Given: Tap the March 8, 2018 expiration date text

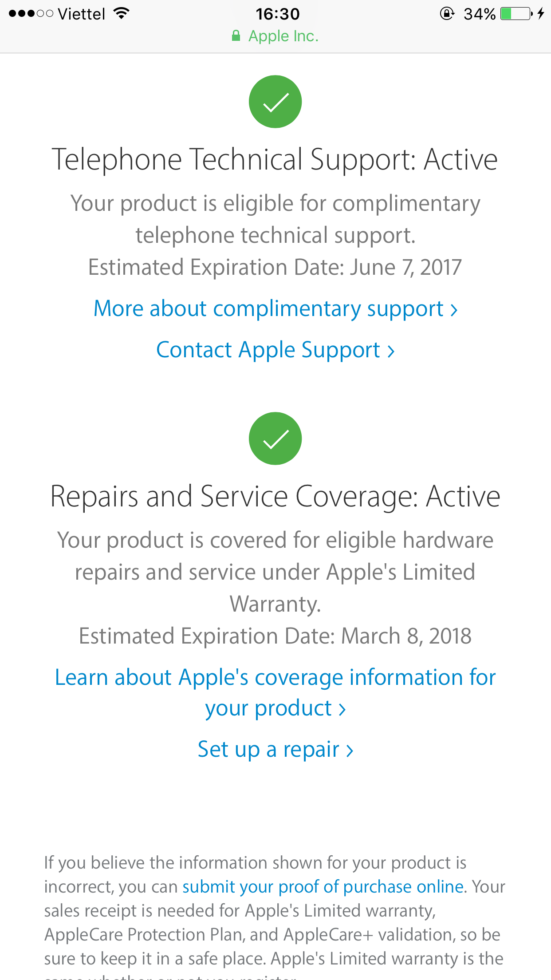Looking at the screenshot, I should tap(405, 636).
